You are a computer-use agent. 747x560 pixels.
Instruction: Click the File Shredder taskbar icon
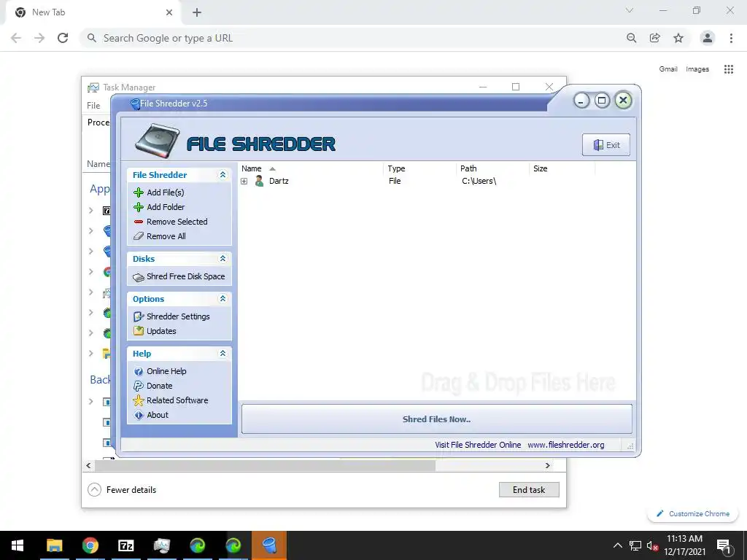269,545
